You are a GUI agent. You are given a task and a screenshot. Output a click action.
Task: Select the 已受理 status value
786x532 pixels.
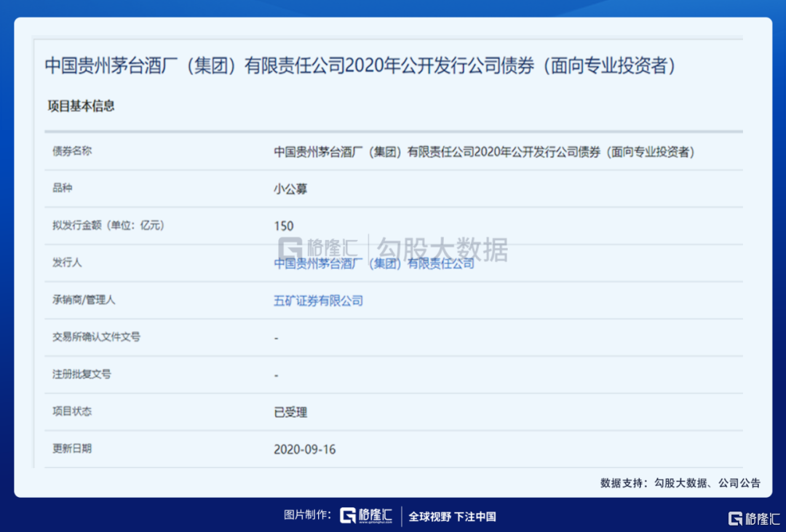pos(290,412)
